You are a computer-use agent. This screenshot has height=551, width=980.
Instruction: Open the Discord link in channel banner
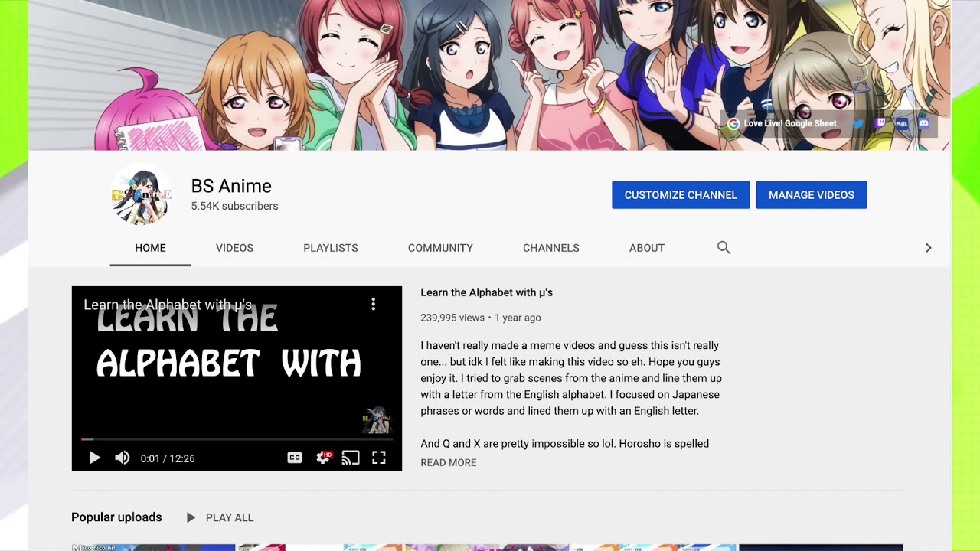coord(923,123)
